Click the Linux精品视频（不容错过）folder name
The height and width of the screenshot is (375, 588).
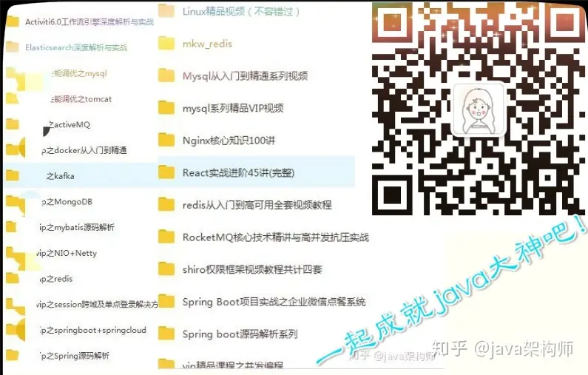241,12
